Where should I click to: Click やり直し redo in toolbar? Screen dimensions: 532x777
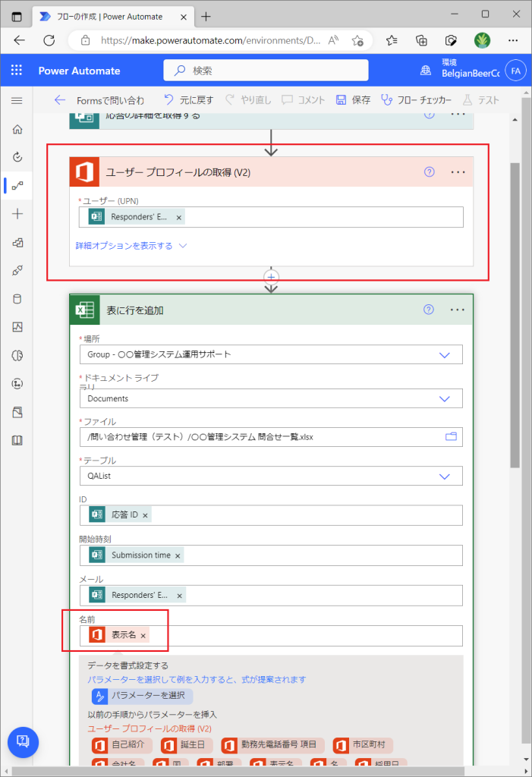coord(248,100)
